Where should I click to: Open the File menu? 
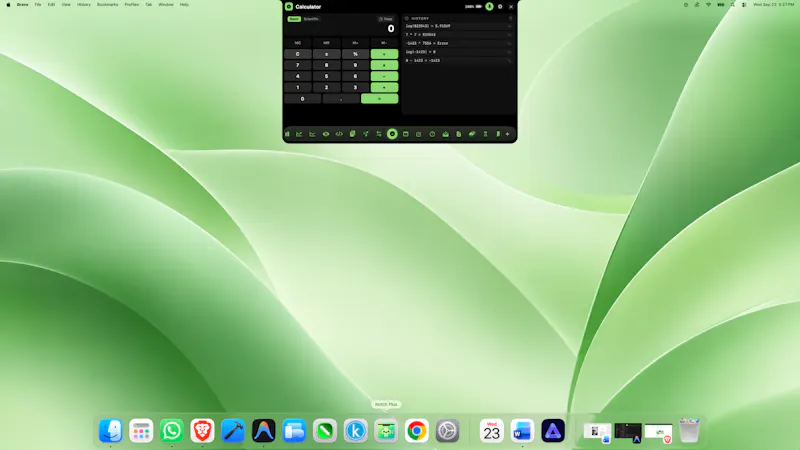point(38,5)
